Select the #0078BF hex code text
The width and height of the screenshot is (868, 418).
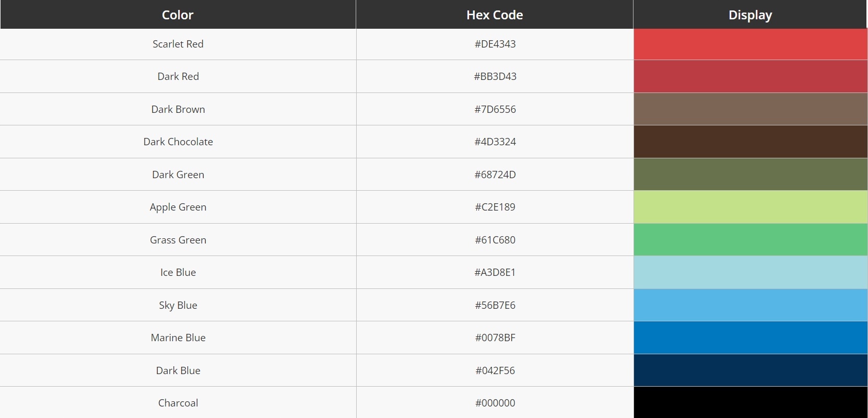495,338
